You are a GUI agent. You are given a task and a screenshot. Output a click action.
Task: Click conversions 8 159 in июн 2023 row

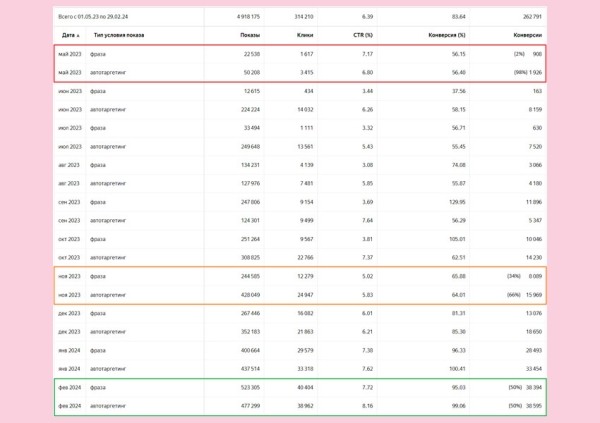coord(535,109)
